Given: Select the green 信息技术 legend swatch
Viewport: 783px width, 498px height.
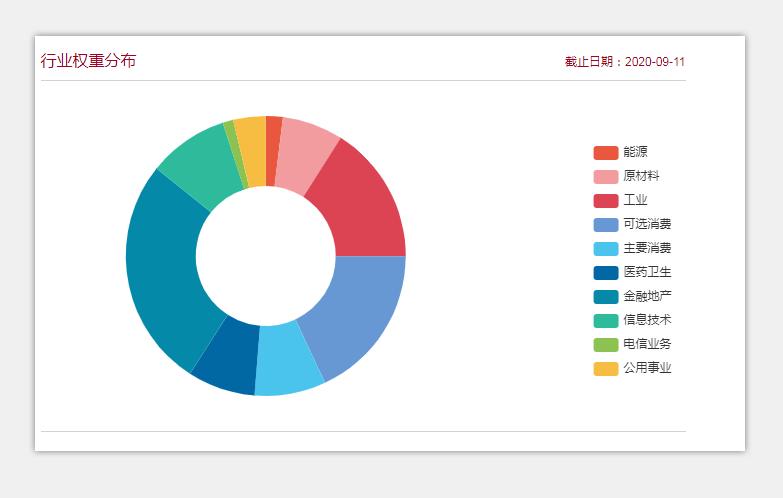Looking at the screenshot, I should pyautogui.click(x=605, y=320).
